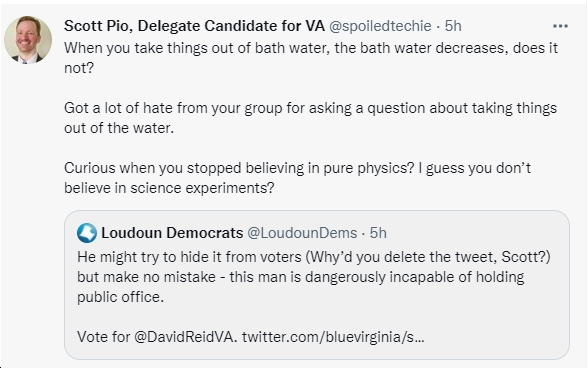Click the words 'Vote for' in quoted tweet
The width and height of the screenshot is (588, 368).
click(x=104, y=337)
